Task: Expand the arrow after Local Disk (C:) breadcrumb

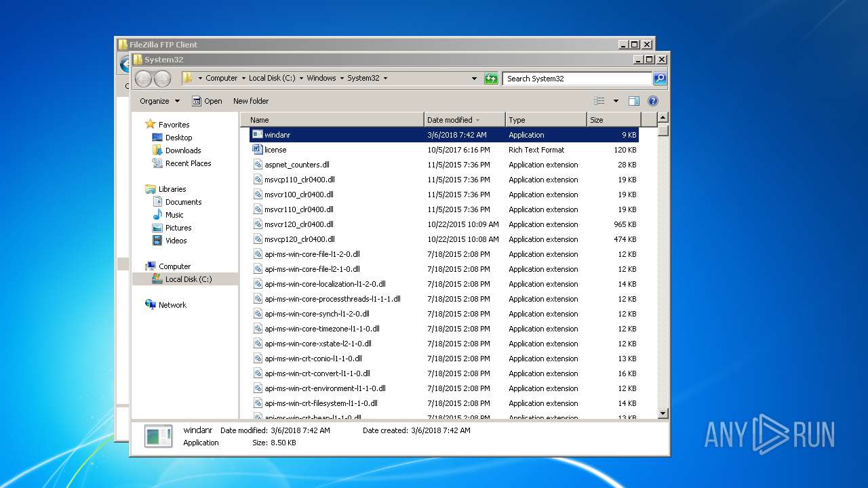Action: [301, 79]
